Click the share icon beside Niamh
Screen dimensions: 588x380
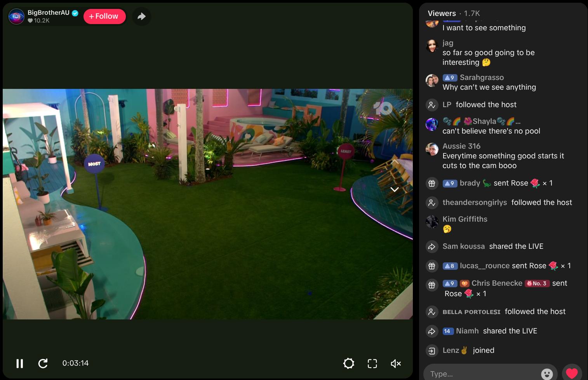tap(431, 331)
